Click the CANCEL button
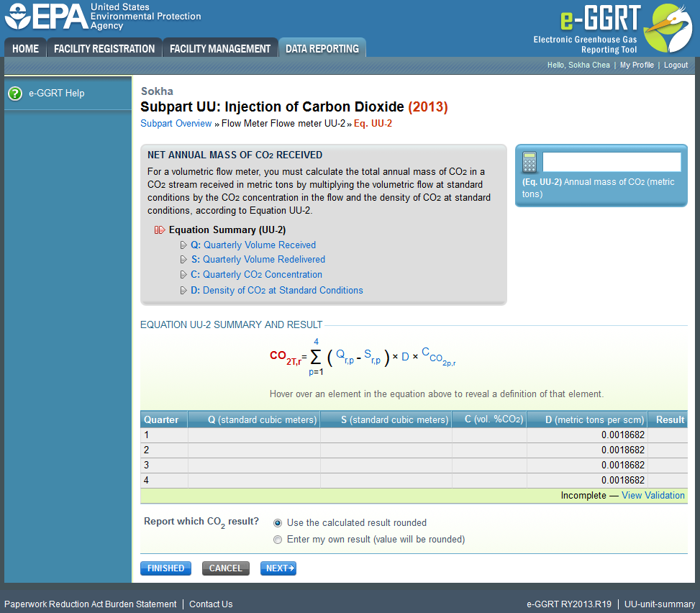The height and width of the screenshot is (613, 700). point(225,568)
